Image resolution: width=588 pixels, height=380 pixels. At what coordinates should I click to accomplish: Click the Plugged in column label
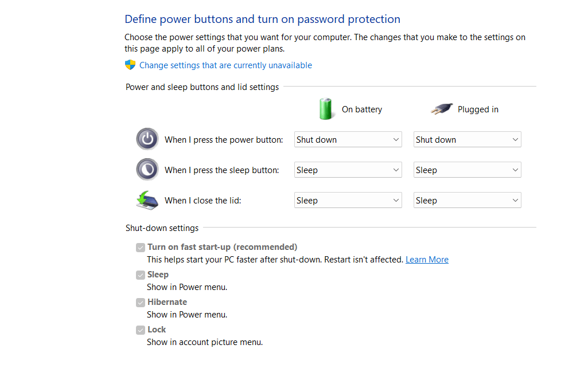[478, 109]
